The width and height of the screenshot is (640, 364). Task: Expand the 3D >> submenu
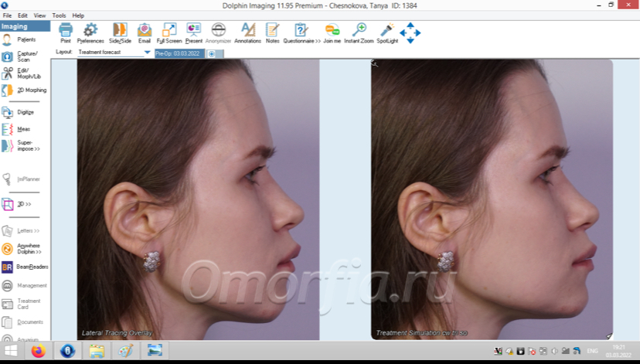pos(25,204)
